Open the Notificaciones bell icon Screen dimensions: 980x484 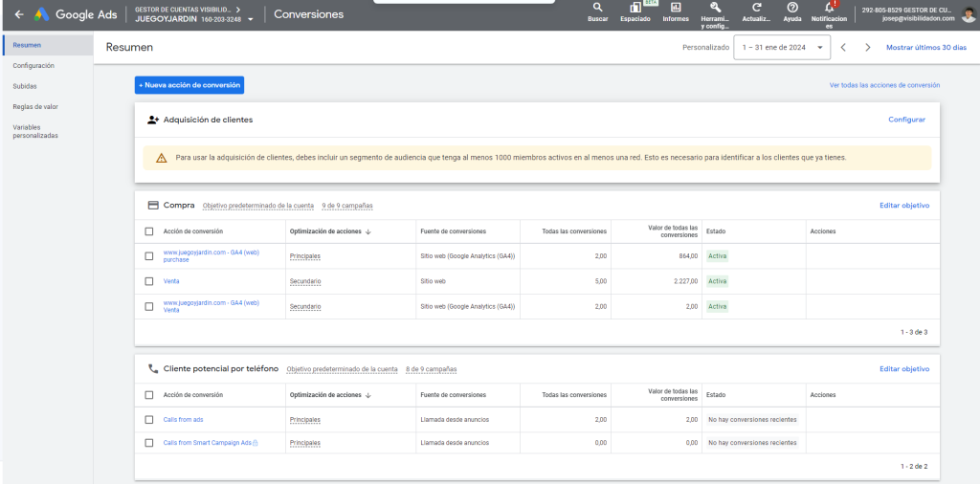point(829,11)
